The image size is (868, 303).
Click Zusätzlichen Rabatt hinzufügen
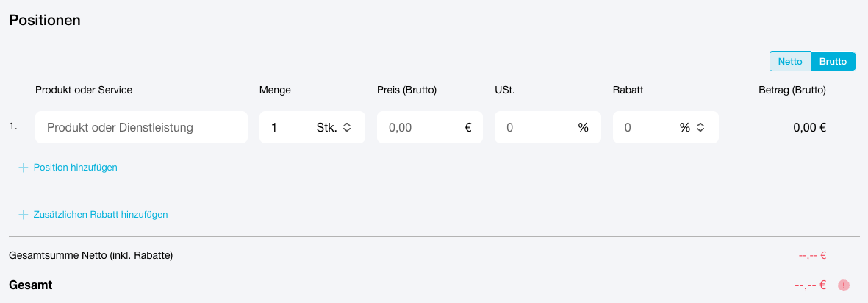coord(101,214)
